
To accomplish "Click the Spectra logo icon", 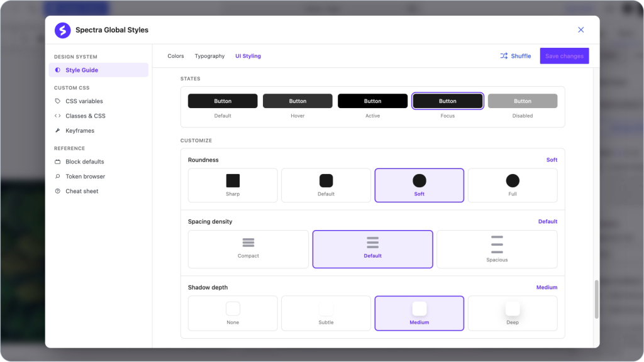I will [62, 30].
